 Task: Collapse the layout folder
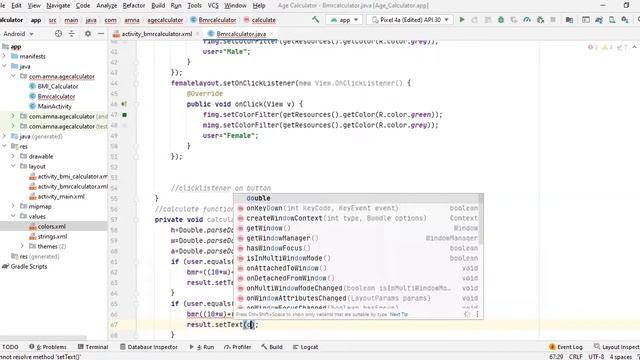(13, 166)
